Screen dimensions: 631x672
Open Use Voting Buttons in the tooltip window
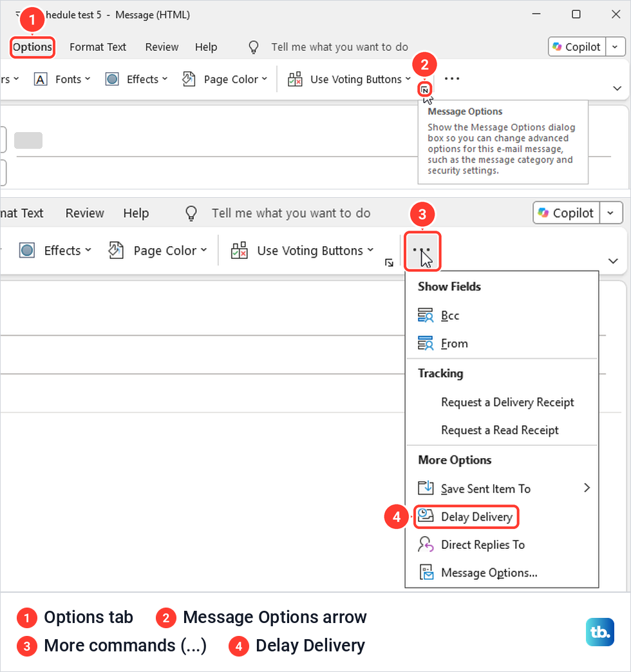350,79
